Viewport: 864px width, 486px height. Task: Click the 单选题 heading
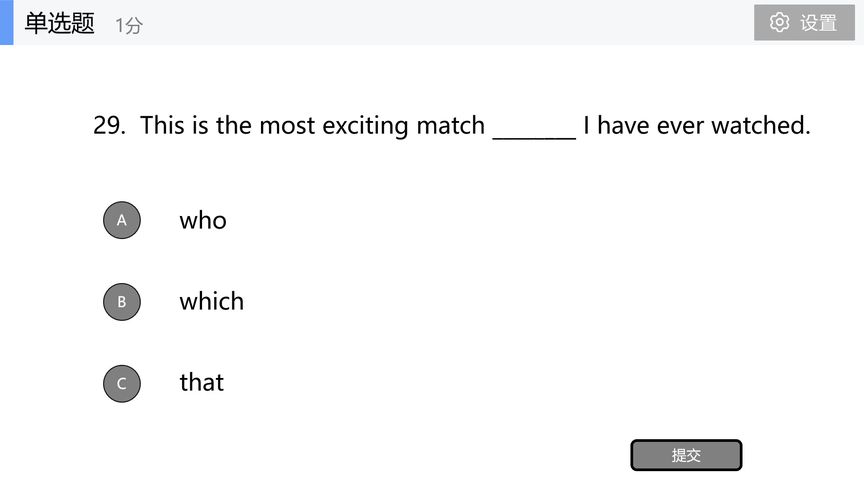click(59, 24)
